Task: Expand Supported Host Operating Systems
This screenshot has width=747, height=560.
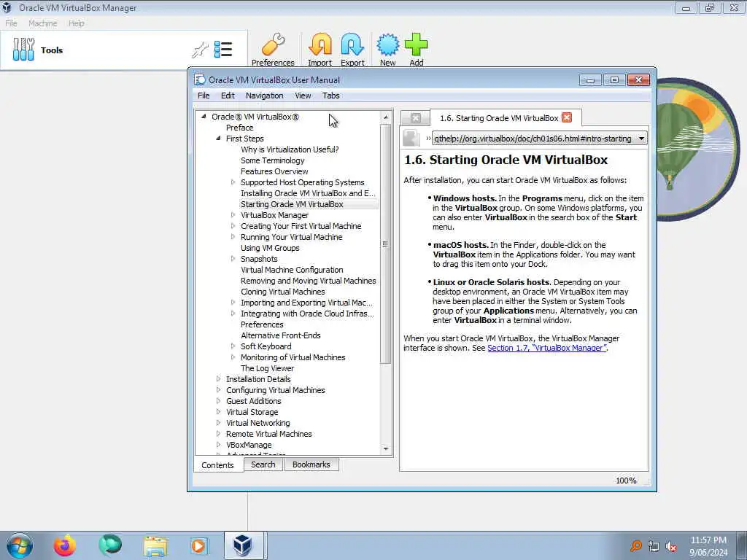Action: coord(233,182)
